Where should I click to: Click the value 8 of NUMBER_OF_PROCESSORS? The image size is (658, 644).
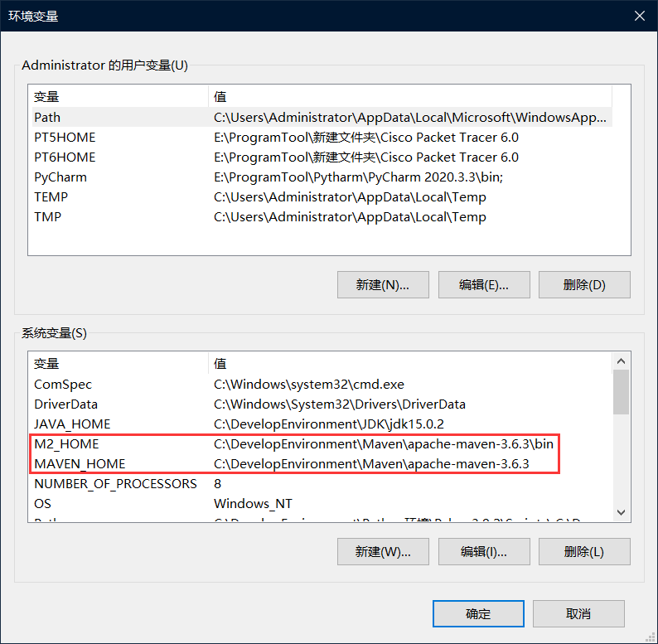pyautogui.click(x=217, y=484)
